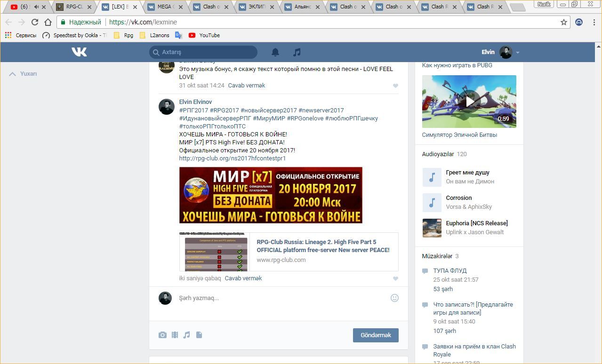
Task: Attach a document with the file icon
Action: pyautogui.click(x=199, y=335)
